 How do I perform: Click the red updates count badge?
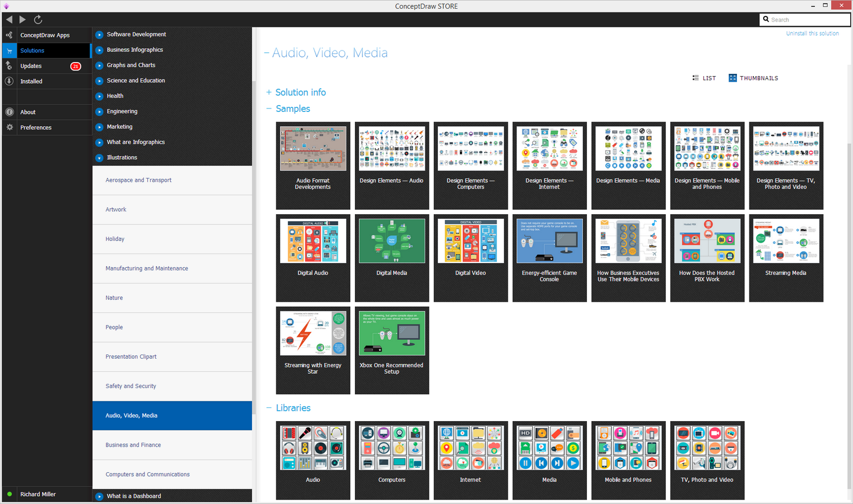(76, 66)
